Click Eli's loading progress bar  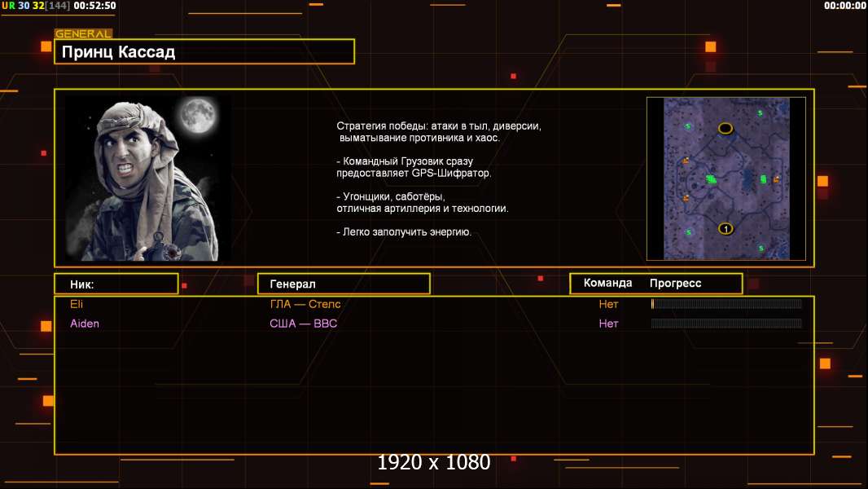(x=726, y=303)
